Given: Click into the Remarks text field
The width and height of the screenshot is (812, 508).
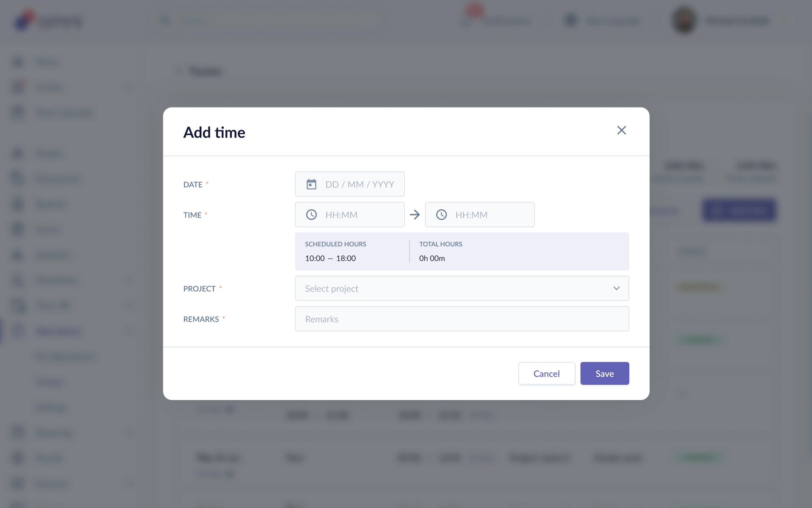Looking at the screenshot, I should click(462, 319).
